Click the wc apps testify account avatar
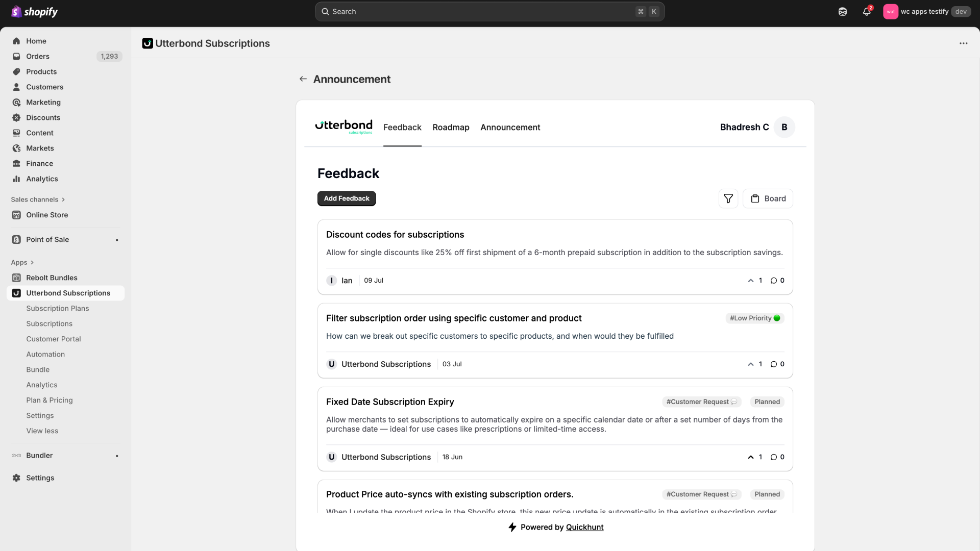The image size is (980, 551). pos(891,12)
